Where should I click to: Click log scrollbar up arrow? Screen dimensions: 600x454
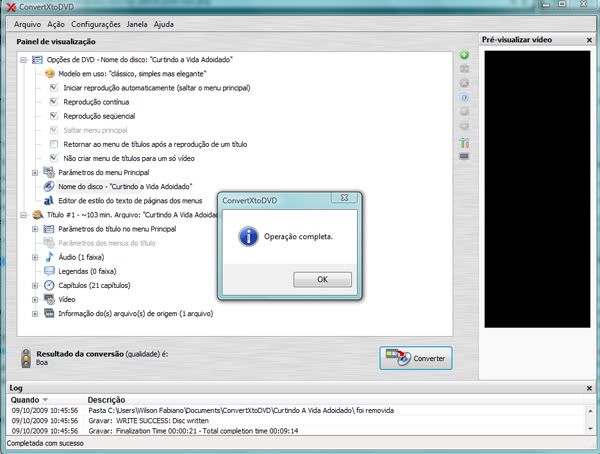click(590, 411)
